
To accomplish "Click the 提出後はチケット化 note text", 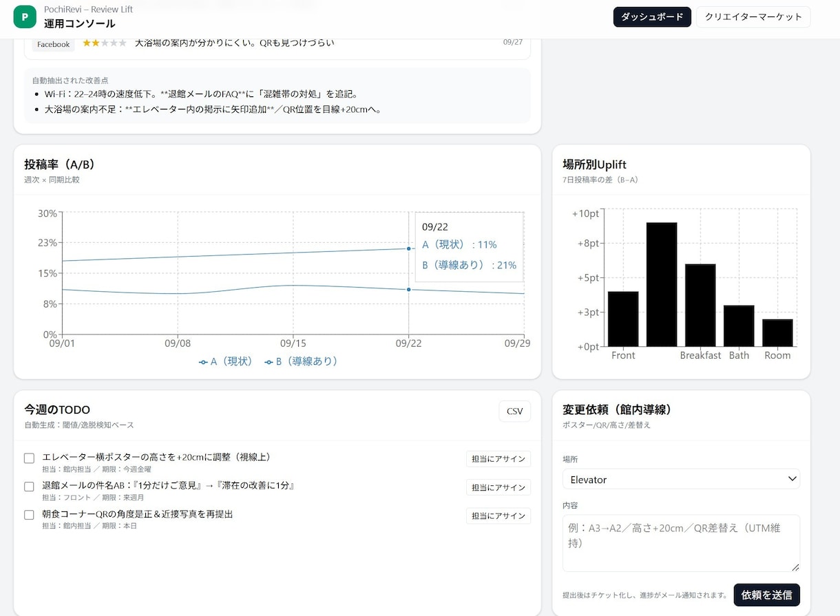I will [x=645, y=595].
